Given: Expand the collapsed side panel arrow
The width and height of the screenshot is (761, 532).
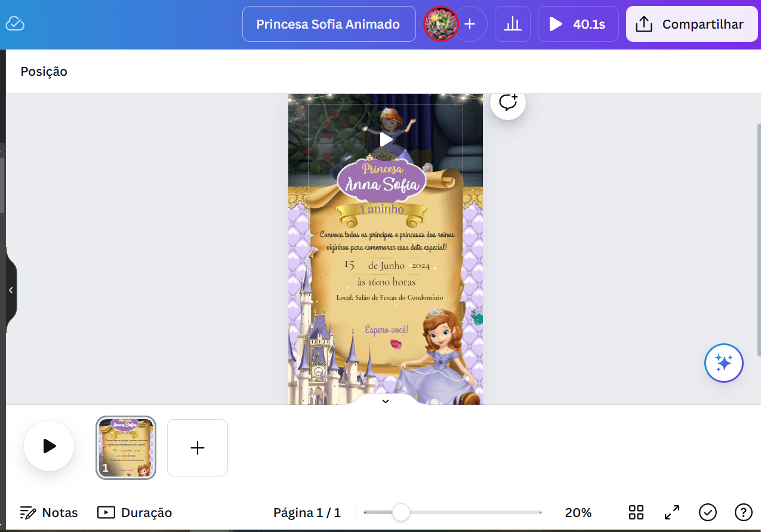Looking at the screenshot, I should coord(11,290).
